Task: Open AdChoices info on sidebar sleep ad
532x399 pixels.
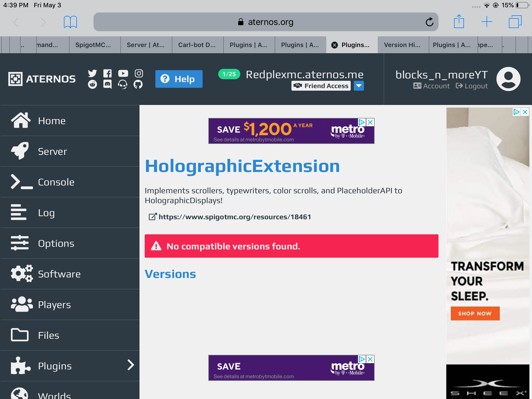Action: tap(517, 112)
